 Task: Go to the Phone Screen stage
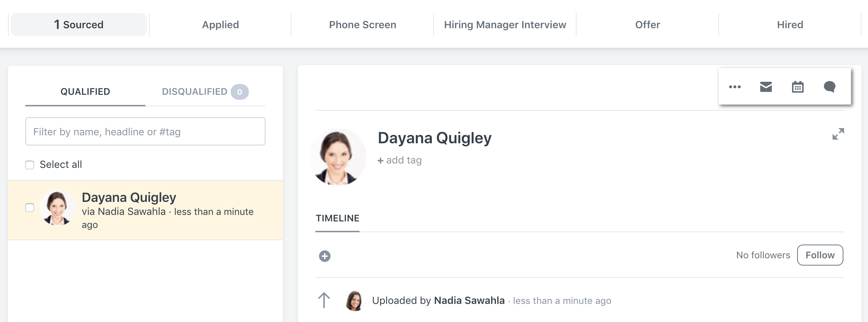pyautogui.click(x=362, y=25)
